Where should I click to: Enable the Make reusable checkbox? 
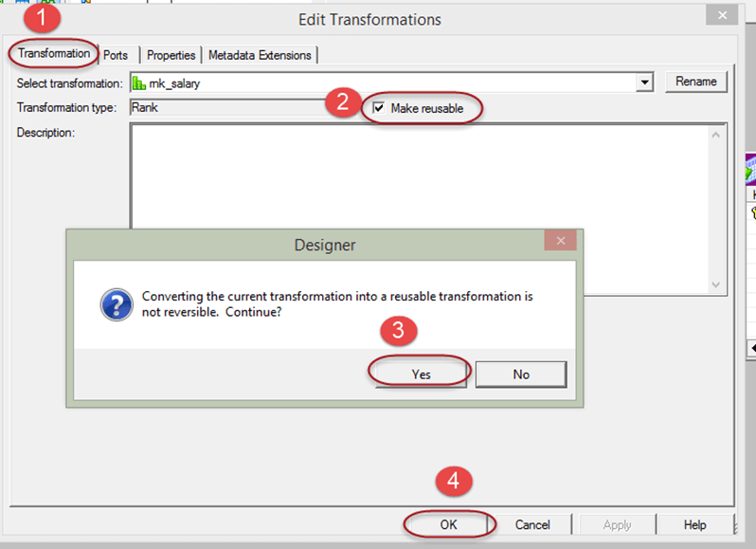[380, 108]
